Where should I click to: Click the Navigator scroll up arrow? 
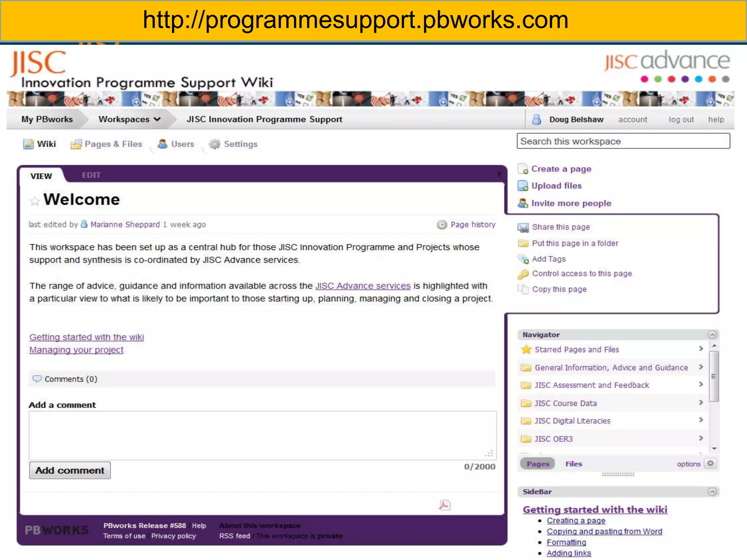tap(714, 346)
